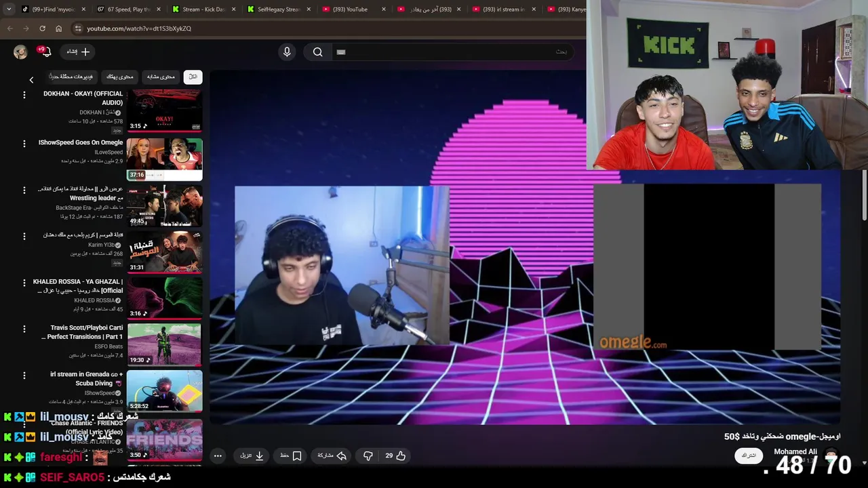
Task: Open options for KHALED ROSSIA - YA GHAZAL
Action: coord(24,283)
